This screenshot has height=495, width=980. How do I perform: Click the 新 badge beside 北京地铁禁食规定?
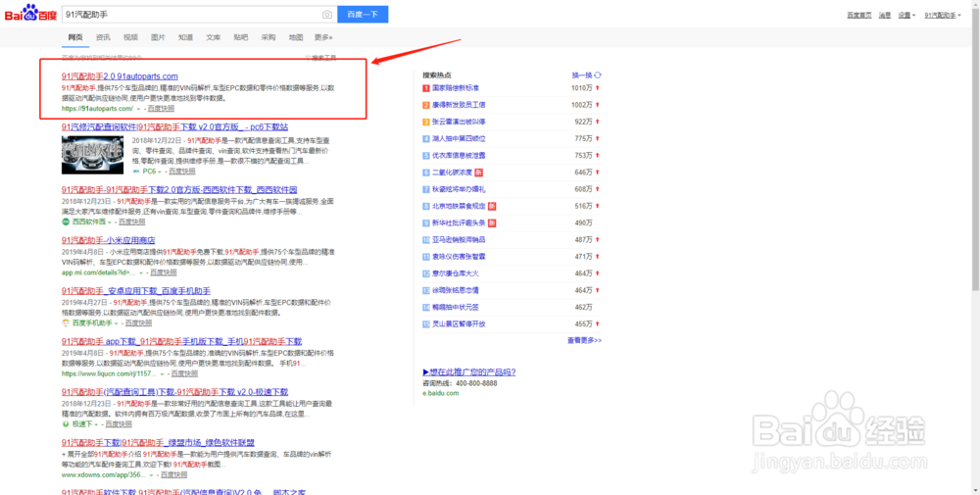pos(492,206)
